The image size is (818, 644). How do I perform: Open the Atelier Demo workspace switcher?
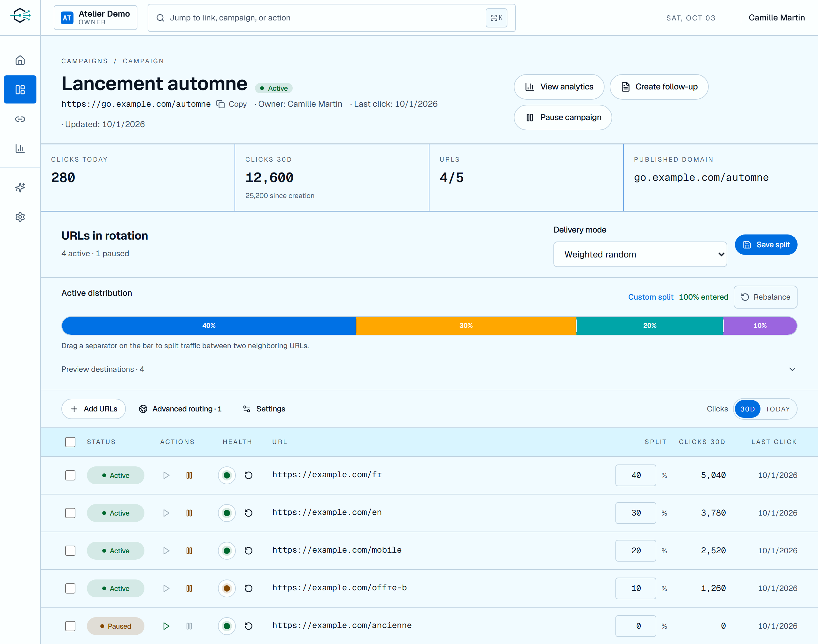point(96,18)
